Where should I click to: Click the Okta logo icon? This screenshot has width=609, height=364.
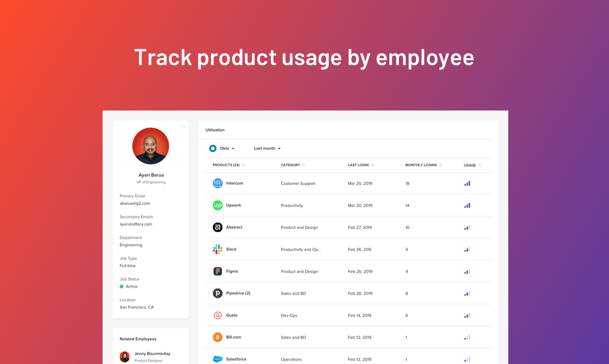213,148
